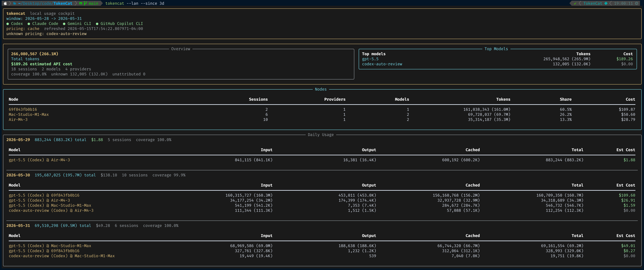The image size is (644, 270).
Task: Click the green dot before Gemini CLI
Action: click(x=64, y=24)
